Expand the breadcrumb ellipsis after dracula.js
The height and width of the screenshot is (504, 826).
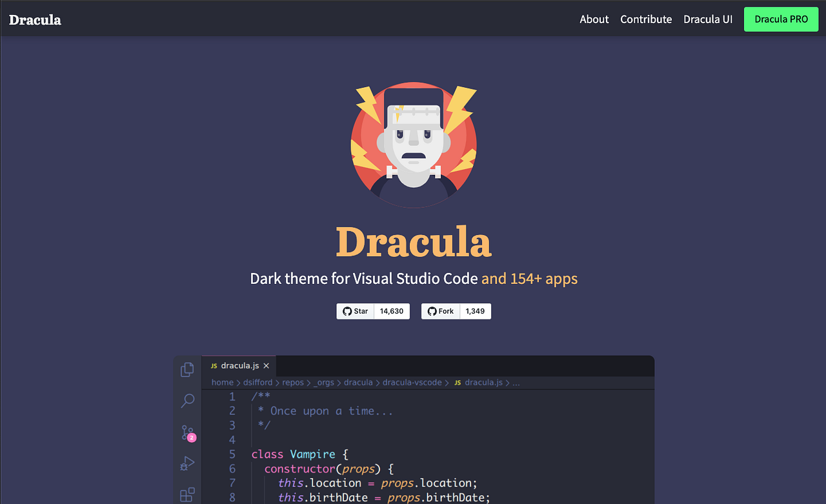tap(516, 382)
